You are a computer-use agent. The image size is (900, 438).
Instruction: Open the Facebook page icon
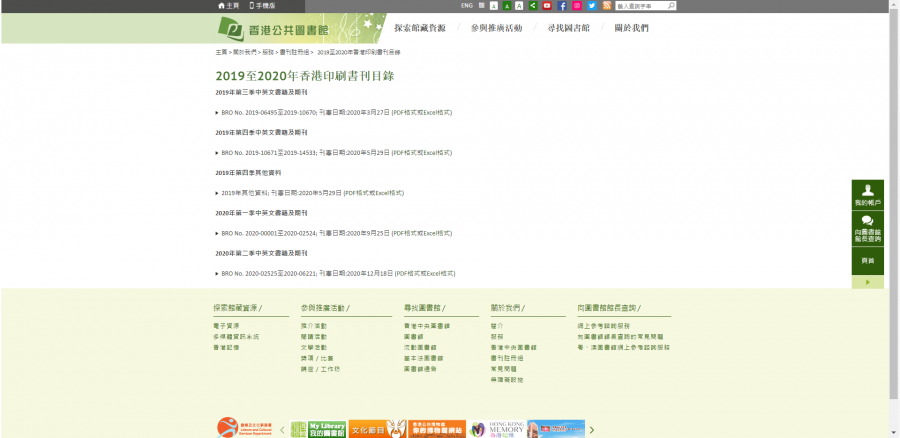tap(562, 6)
